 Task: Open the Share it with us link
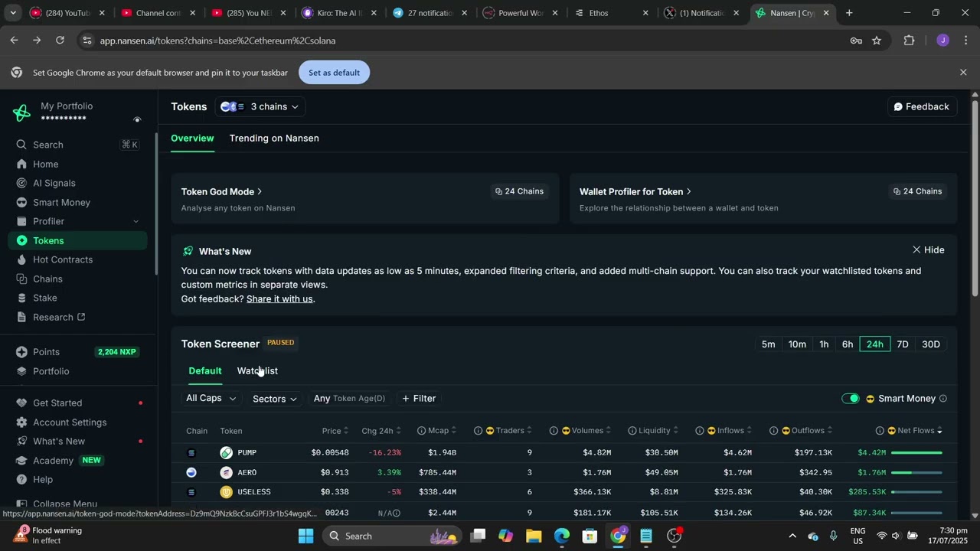(279, 298)
